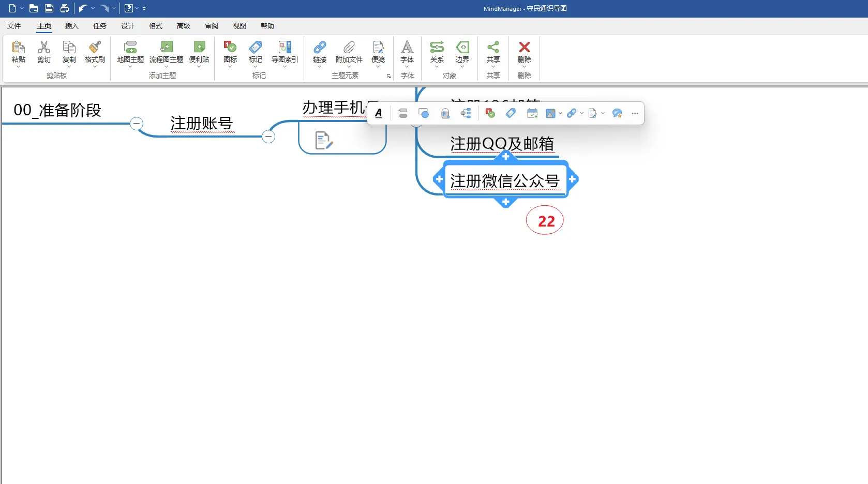
Task: Open the notes icon in 办理手机 topic
Action: [324, 140]
